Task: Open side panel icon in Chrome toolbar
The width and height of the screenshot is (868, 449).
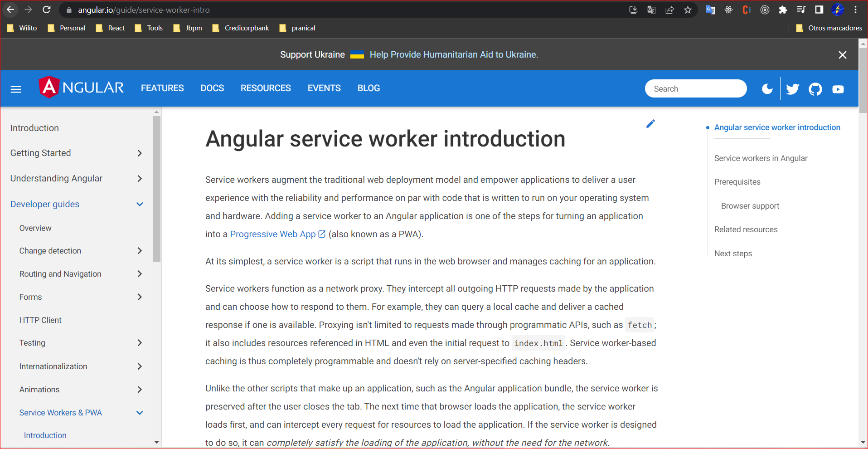Action: click(819, 10)
